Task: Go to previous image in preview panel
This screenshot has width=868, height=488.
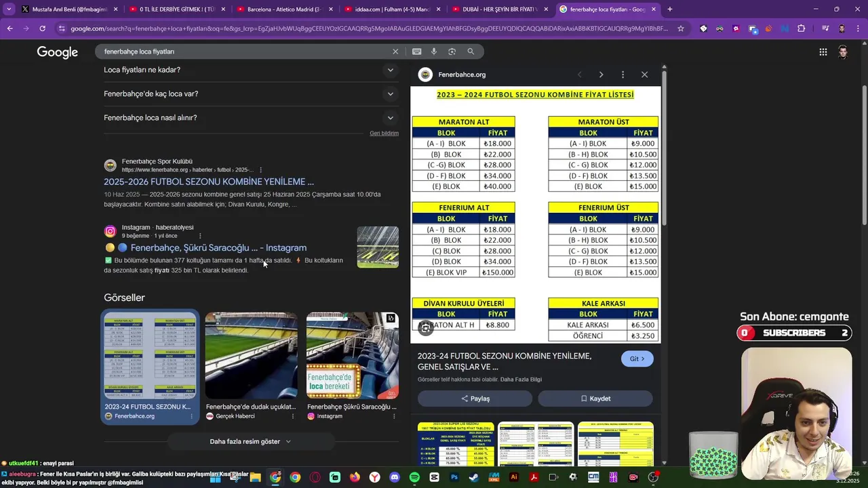Action: pos(579,75)
